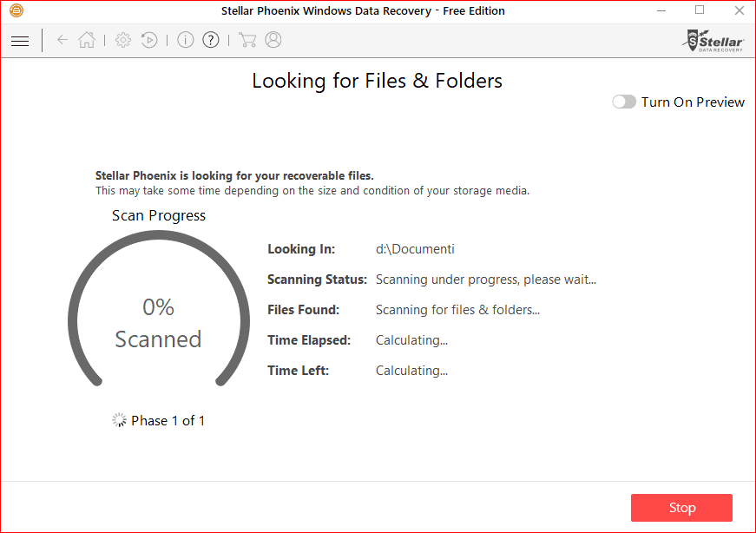The image size is (756, 533).
Task: Maximize the Stellar Phoenix window
Action: pyautogui.click(x=700, y=10)
